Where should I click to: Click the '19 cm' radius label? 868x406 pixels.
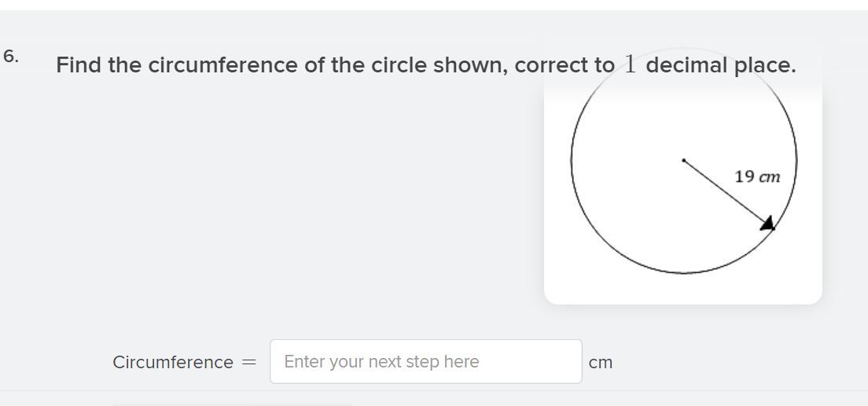[x=757, y=176]
